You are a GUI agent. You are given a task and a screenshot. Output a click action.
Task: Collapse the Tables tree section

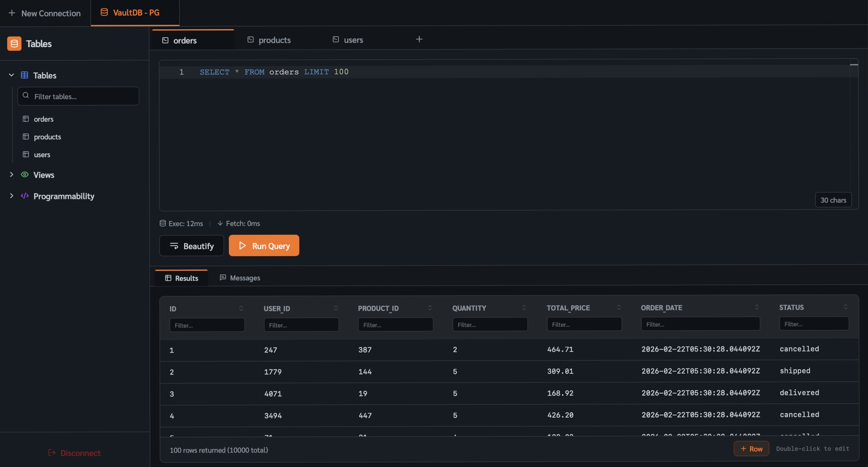tap(12, 75)
